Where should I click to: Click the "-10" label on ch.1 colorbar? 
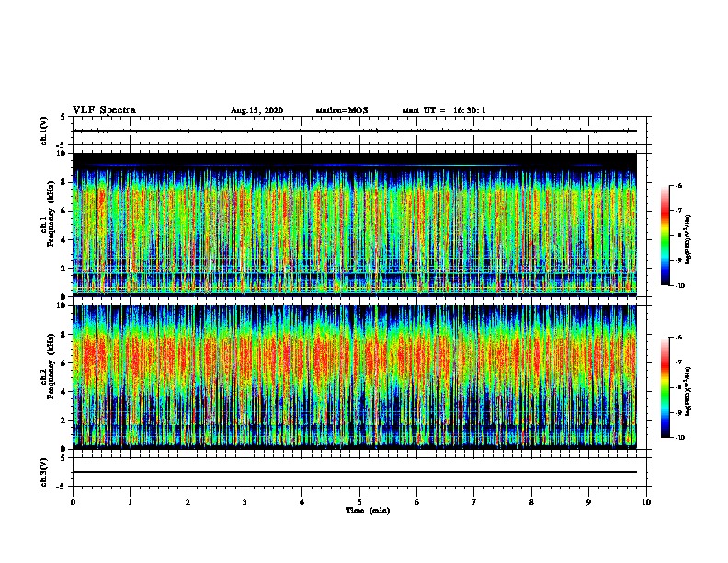click(x=679, y=286)
